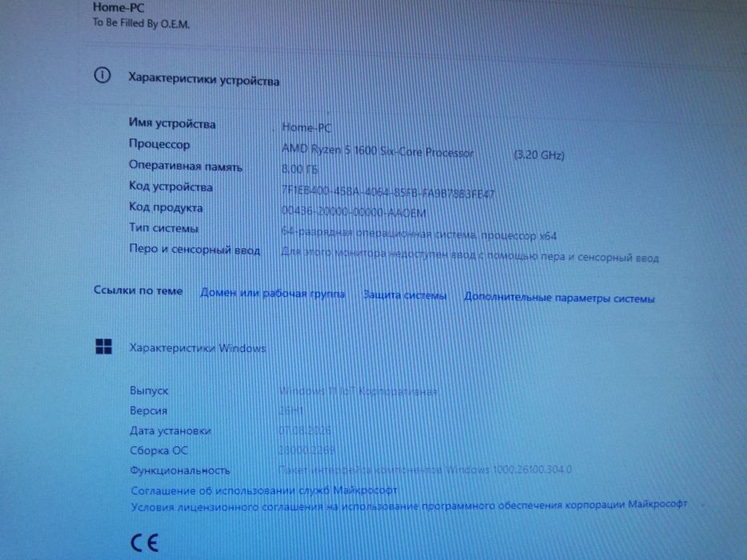Select the device ID starting with 7F1EB400
Viewport: 747px width, 560px height.
388,192
